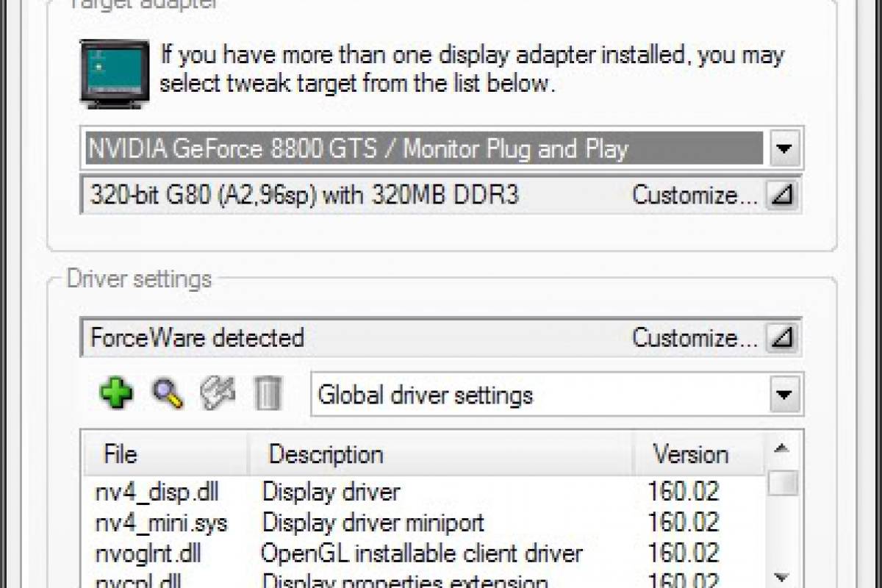Image resolution: width=882 pixels, height=588 pixels.
Task: Click the ForceWare detected text field
Action: 353,338
